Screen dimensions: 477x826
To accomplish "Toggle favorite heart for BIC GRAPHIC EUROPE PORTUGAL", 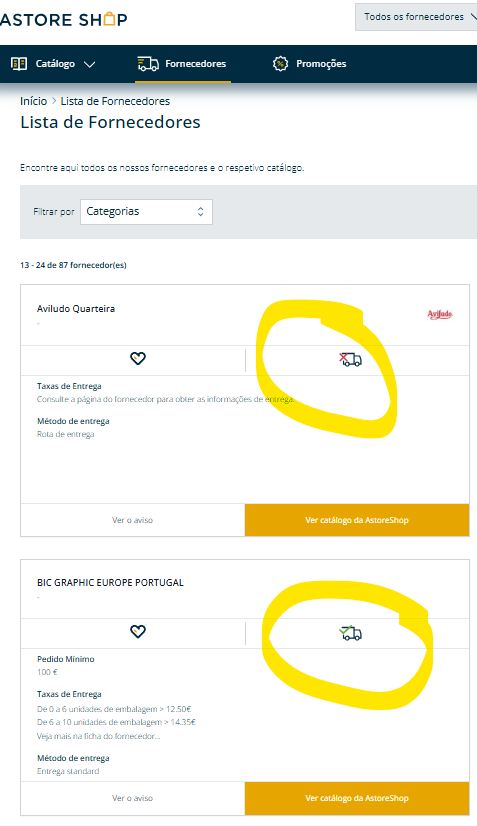I will click(x=138, y=631).
